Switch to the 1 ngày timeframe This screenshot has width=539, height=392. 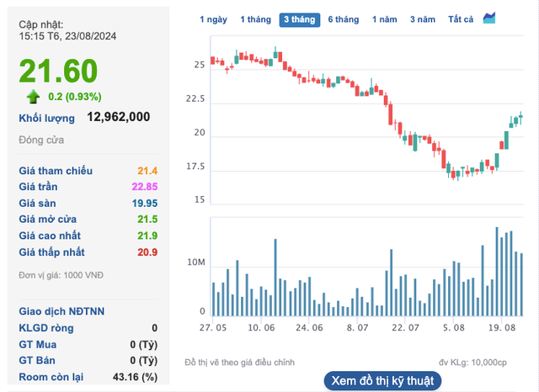point(213,19)
